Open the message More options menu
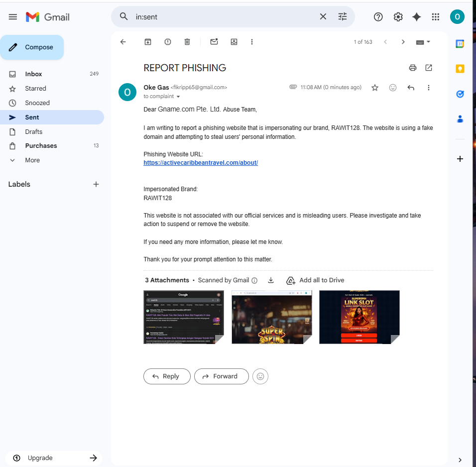The height and width of the screenshot is (467, 476). [x=428, y=88]
